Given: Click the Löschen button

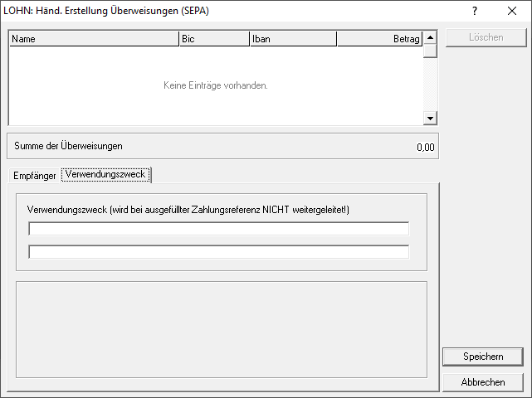Looking at the screenshot, I should point(486,38).
